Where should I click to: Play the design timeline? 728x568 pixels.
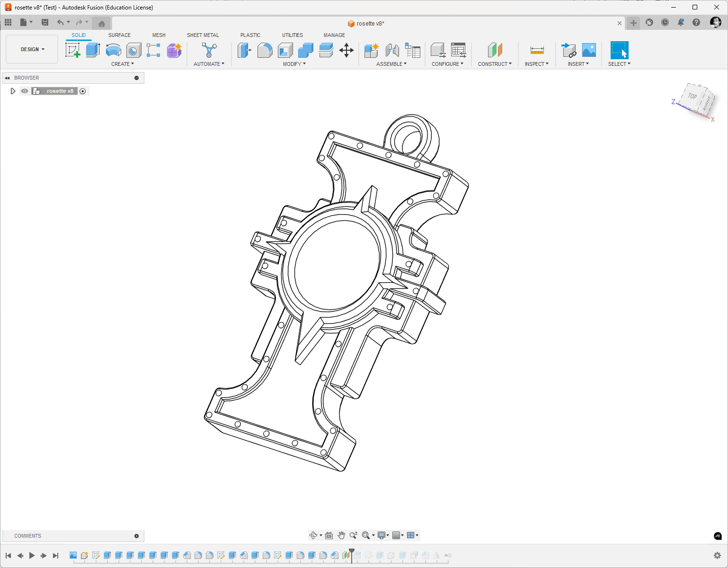coord(32,555)
